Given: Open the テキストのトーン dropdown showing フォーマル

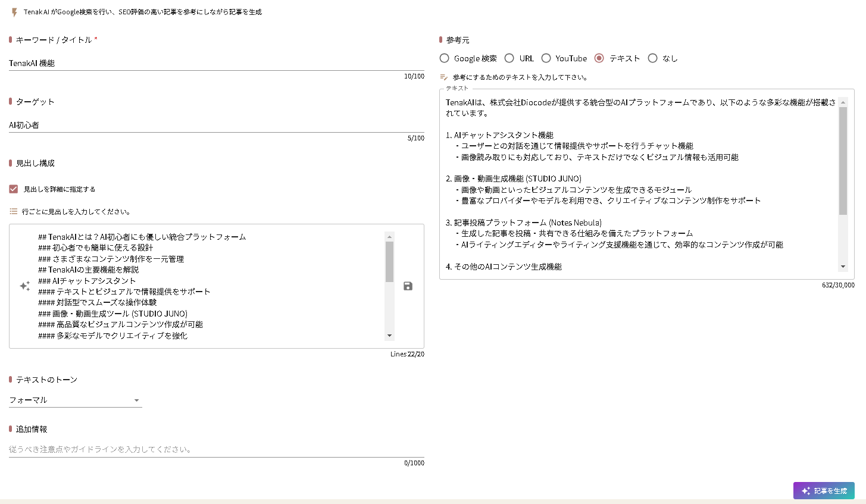Looking at the screenshot, I should point(76,400).
